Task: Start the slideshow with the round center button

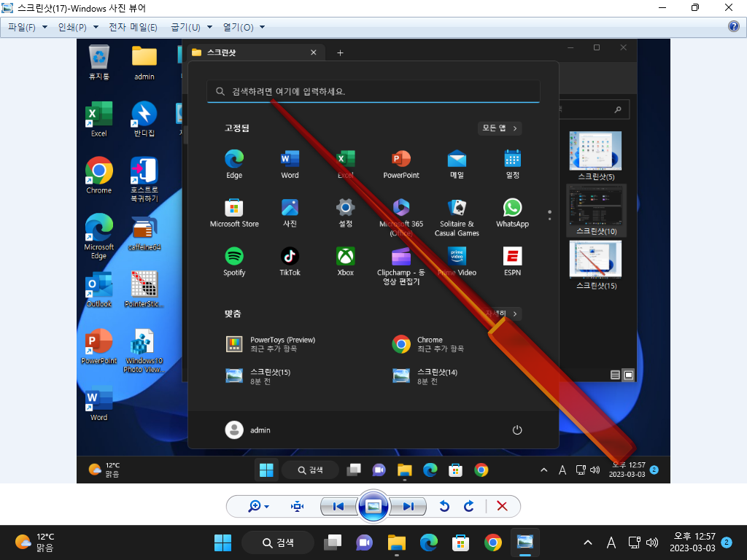Action: click(373, 506)
